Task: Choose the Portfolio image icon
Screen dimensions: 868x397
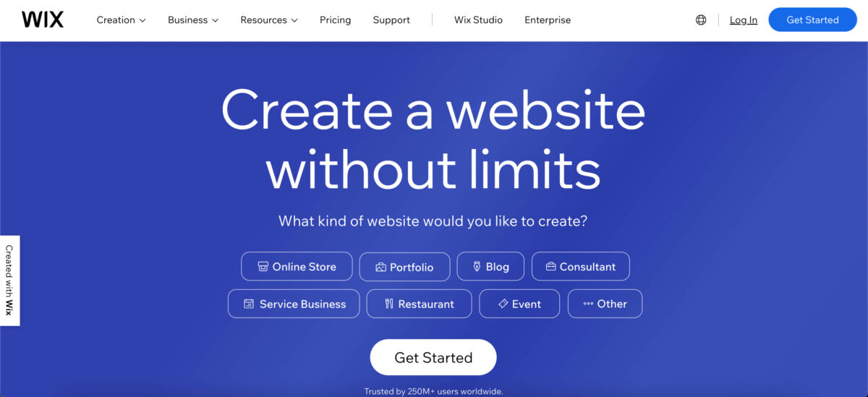Action: [380, 267]
